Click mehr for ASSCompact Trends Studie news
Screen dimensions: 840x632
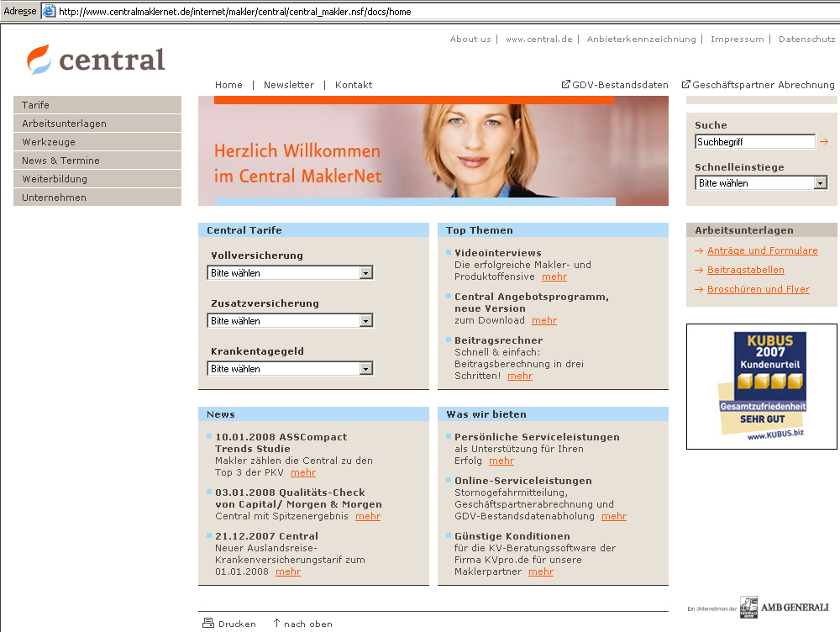pyautogui.click(x=303, y=472)
